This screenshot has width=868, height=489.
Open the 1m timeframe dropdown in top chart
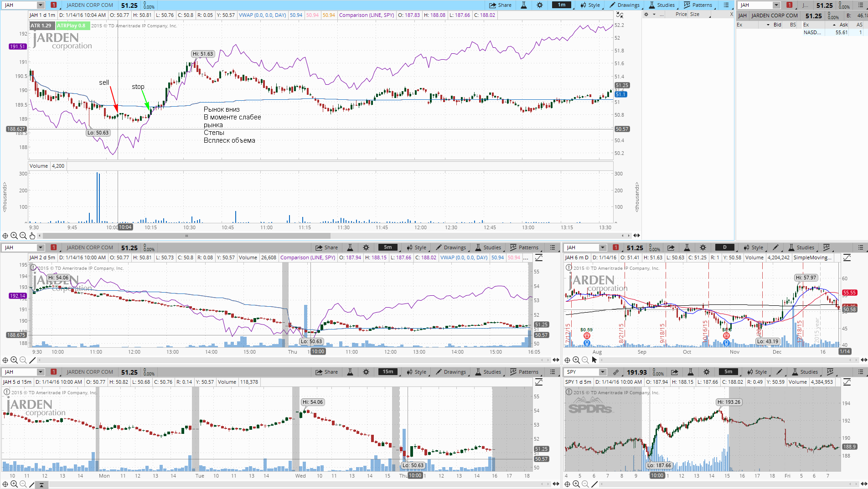[x=561, y=5]
